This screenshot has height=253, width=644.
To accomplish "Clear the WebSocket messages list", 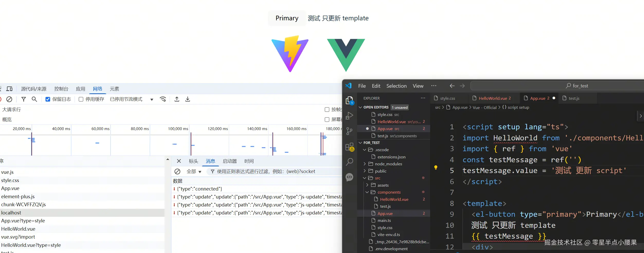I will point(177,171).
